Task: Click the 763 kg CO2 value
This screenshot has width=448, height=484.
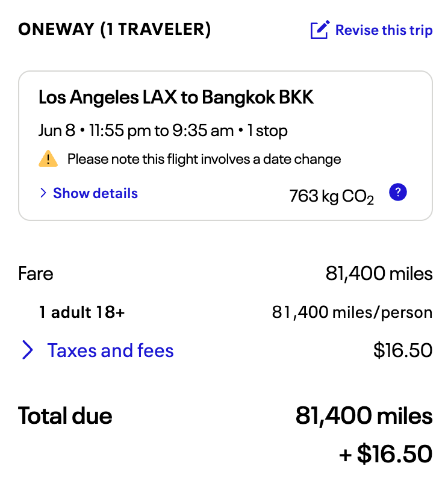Action: (x=331, y=196)
